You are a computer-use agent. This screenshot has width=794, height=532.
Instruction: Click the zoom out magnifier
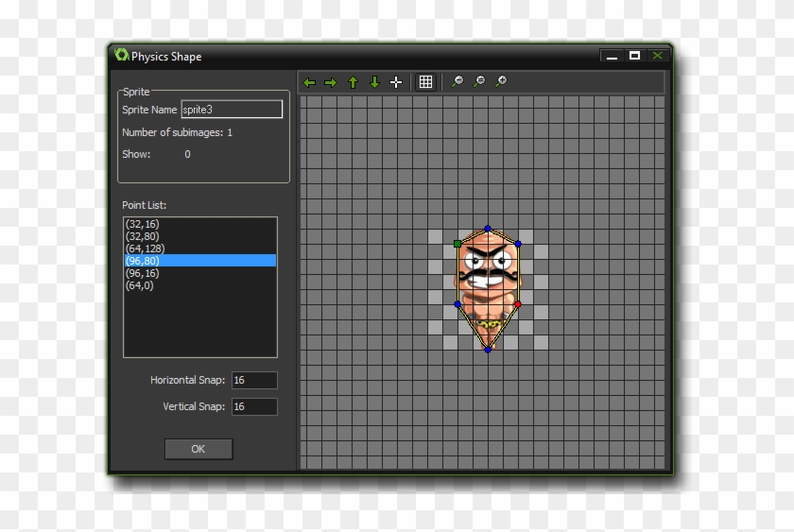pos(457,81)
